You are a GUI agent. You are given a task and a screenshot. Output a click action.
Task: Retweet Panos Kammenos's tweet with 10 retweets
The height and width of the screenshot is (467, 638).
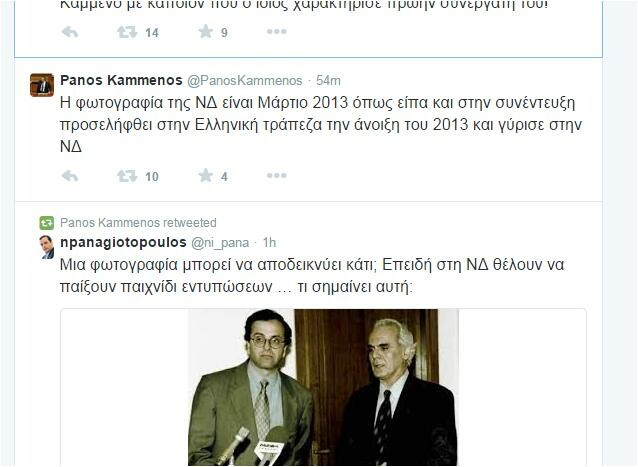(127, 176)
